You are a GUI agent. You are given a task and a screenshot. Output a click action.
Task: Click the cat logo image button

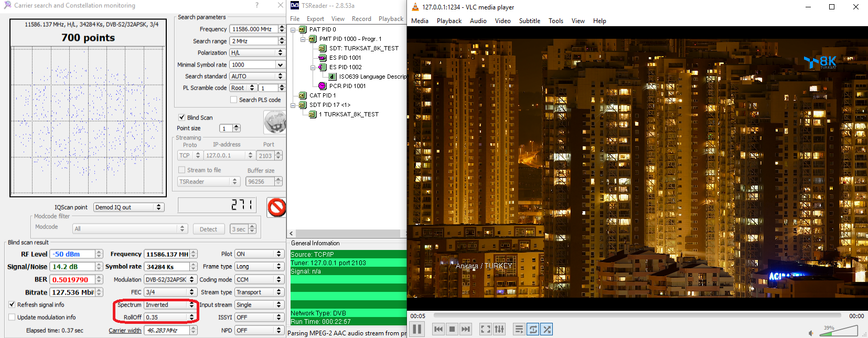[x=275, y=123]
